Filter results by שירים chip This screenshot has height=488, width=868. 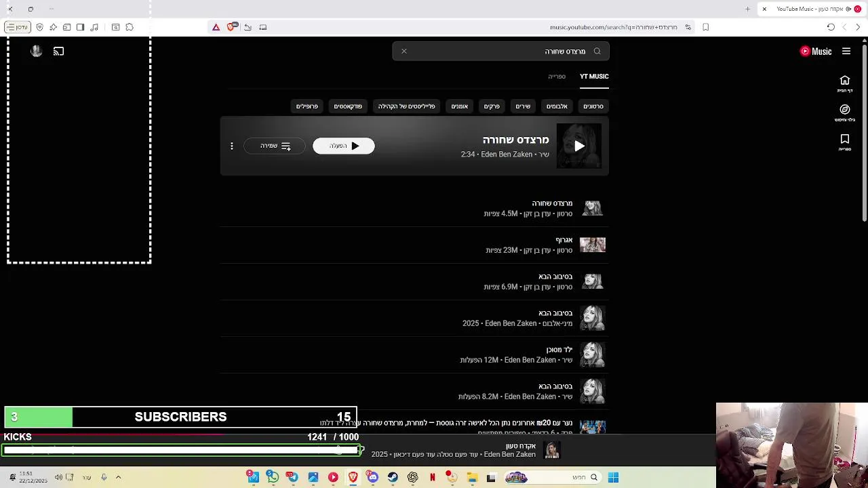(523, 106)
